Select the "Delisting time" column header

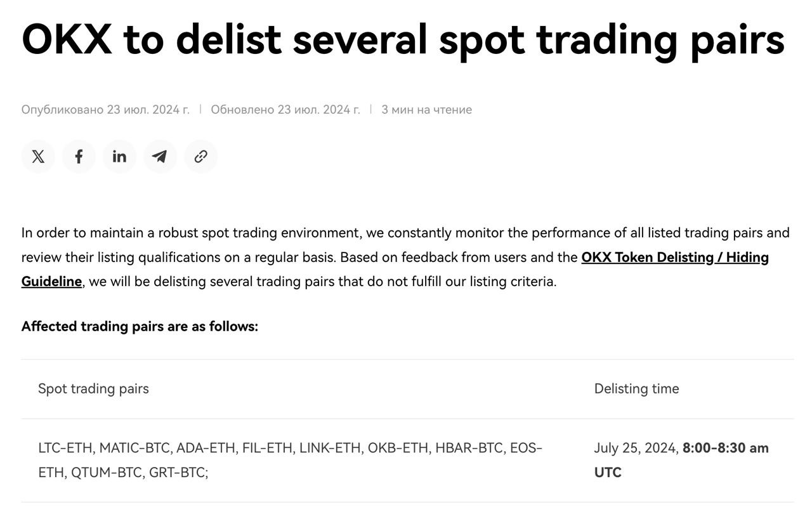tap(636, 389)
